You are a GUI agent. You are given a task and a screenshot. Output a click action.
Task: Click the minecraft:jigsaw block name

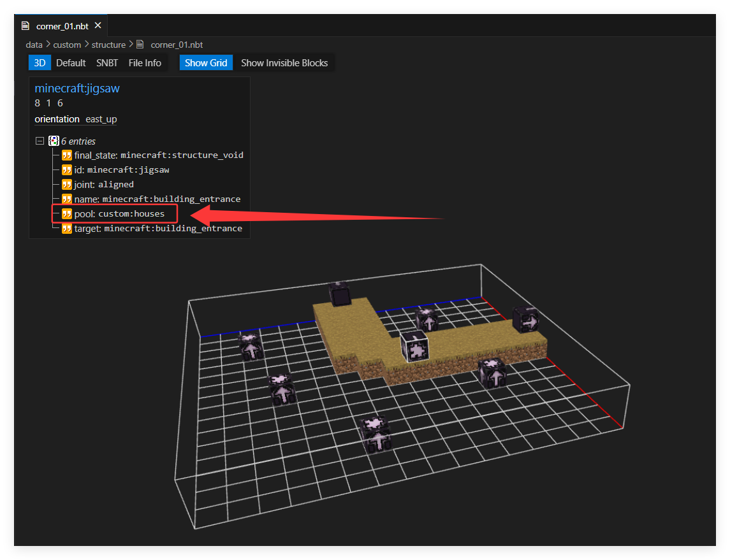tap(77, 89)
